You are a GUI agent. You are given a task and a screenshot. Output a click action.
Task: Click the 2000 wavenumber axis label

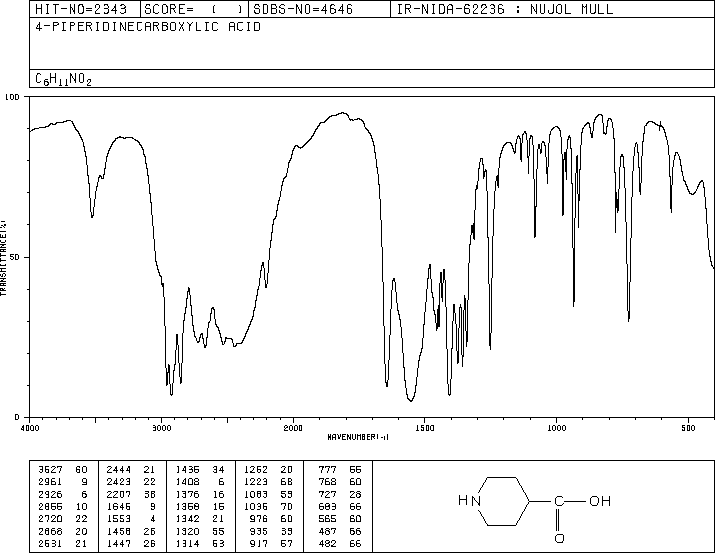tap(293, 428)
